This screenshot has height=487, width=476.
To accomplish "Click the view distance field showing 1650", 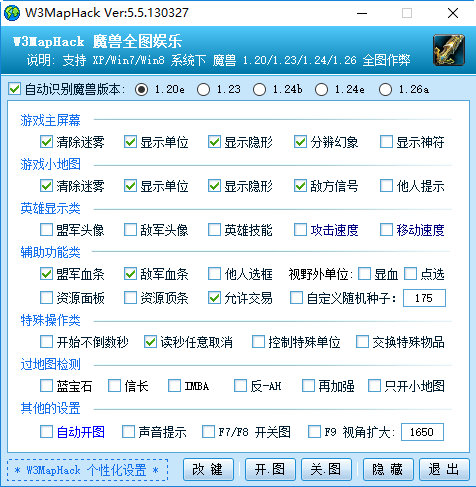I will point(422,432).
